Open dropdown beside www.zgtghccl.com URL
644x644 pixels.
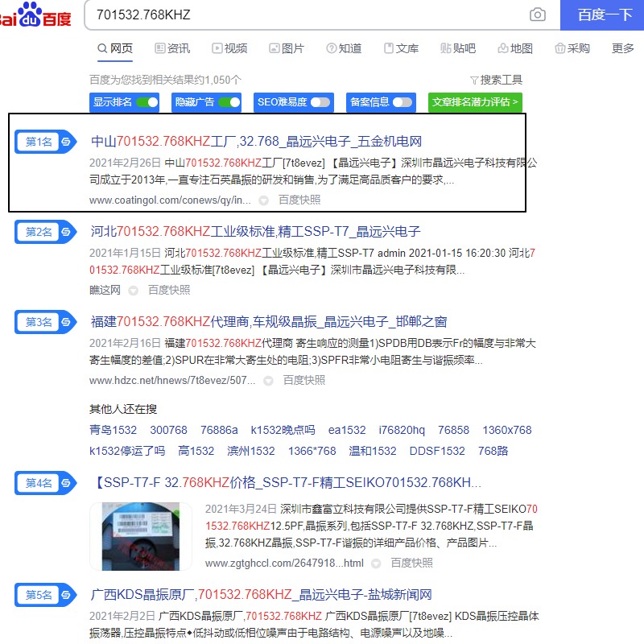click(376, 563)
